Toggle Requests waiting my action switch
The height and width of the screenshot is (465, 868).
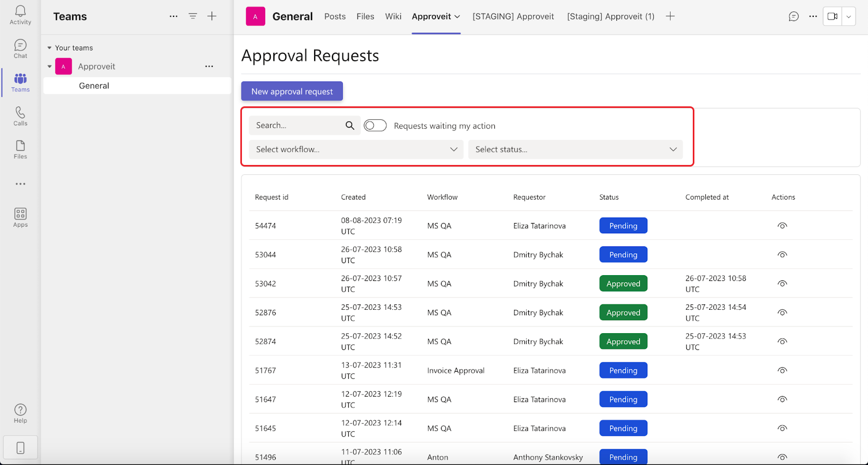tap(375, 125)
